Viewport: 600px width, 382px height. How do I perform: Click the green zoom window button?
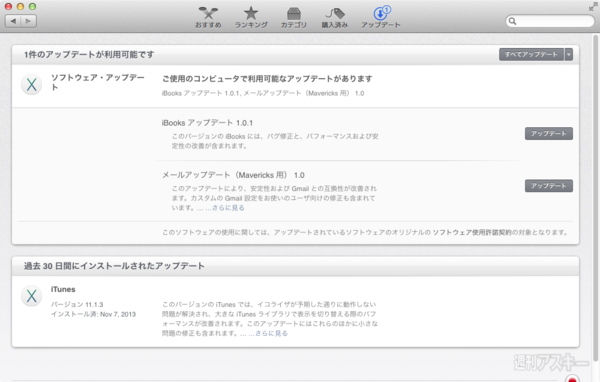coord(33,7)
